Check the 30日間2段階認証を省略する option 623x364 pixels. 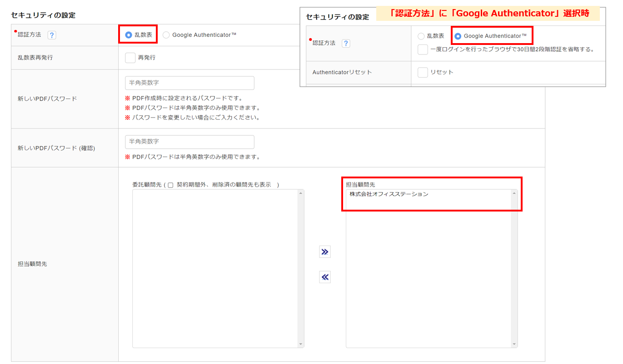[x=423, y=49]
